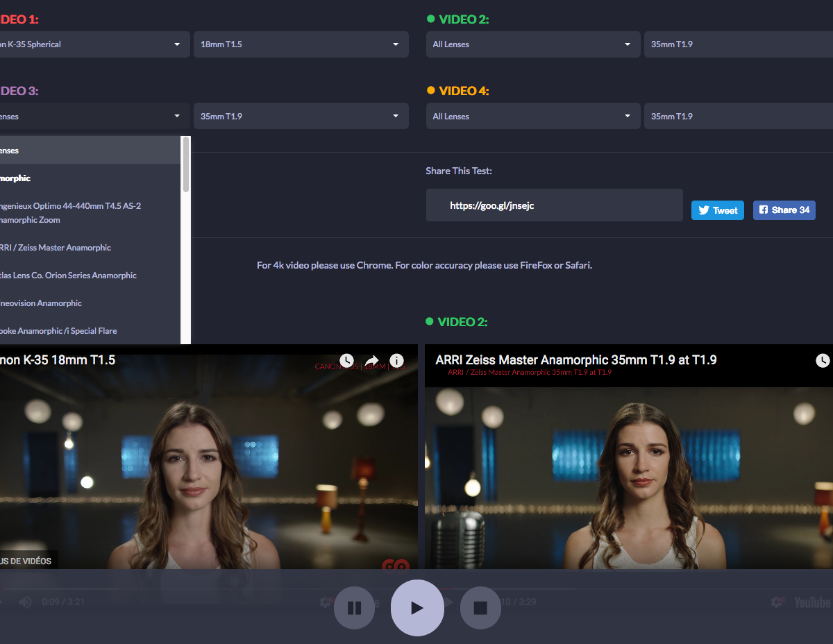Image resolution: width=833 pixels, height=644 pixels.
Task: Open Video 2 All Lenses dropdown
Action: [533, 44]
